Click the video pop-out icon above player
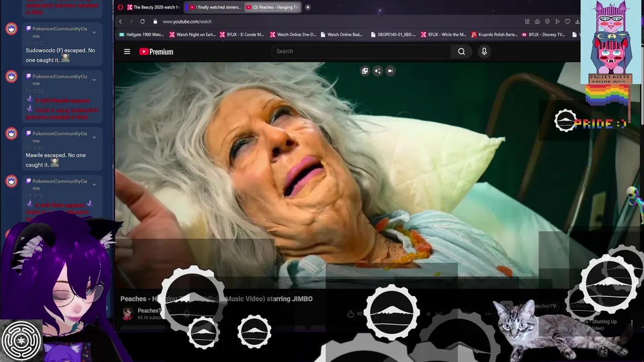644x362 pixels. 365,71
